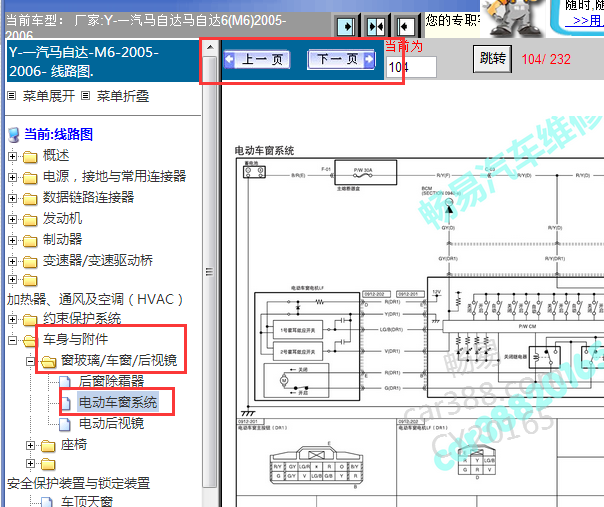604x507 pixels.
Task: Expand the 变速器/变速驱动桥 node
Action: [12, 261]
